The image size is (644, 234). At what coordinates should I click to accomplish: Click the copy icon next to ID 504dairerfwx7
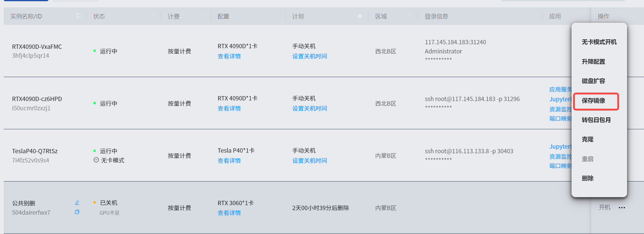(77, 212)
